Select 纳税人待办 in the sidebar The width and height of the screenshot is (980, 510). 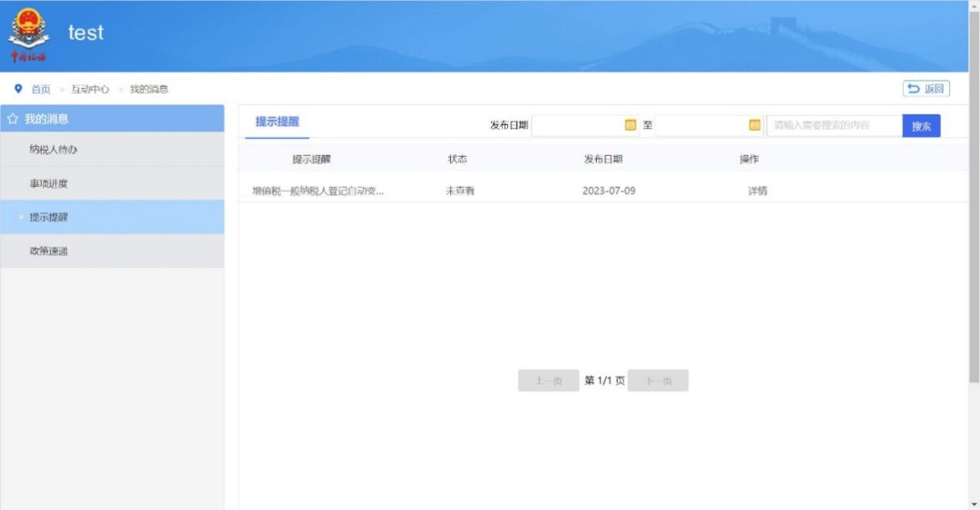[54, 150]
